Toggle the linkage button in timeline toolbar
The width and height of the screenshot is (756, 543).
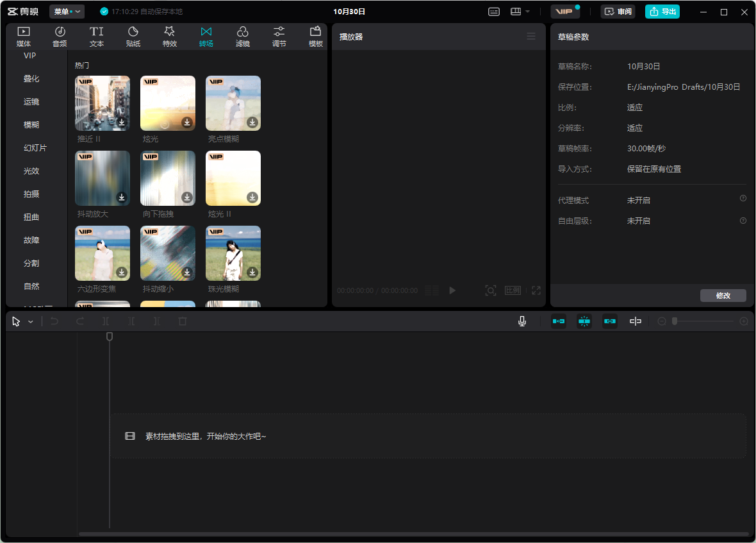point(609,321)
